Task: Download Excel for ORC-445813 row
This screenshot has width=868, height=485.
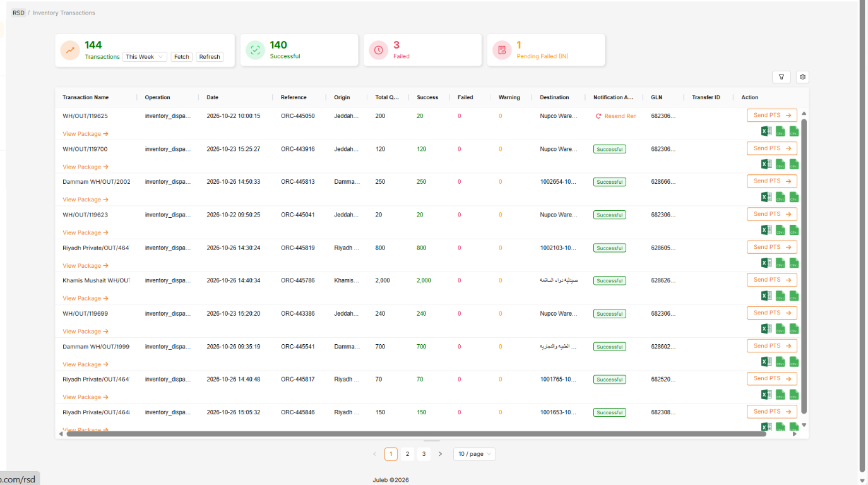Action: point(766,197)
